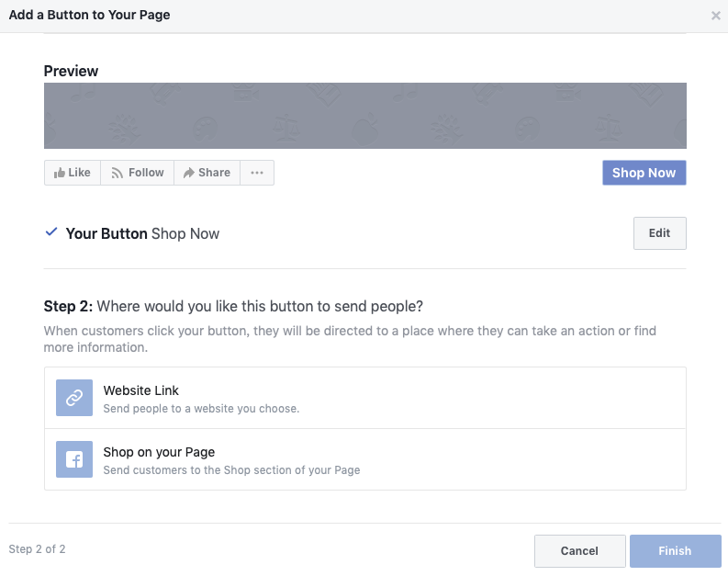Choose the Shop on your Page option
The width and height of the screenshot is (728, 576).
159,452
